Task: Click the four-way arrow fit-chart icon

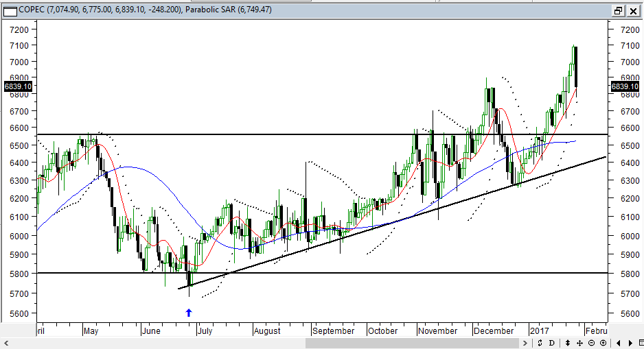Action: (579, 343)
